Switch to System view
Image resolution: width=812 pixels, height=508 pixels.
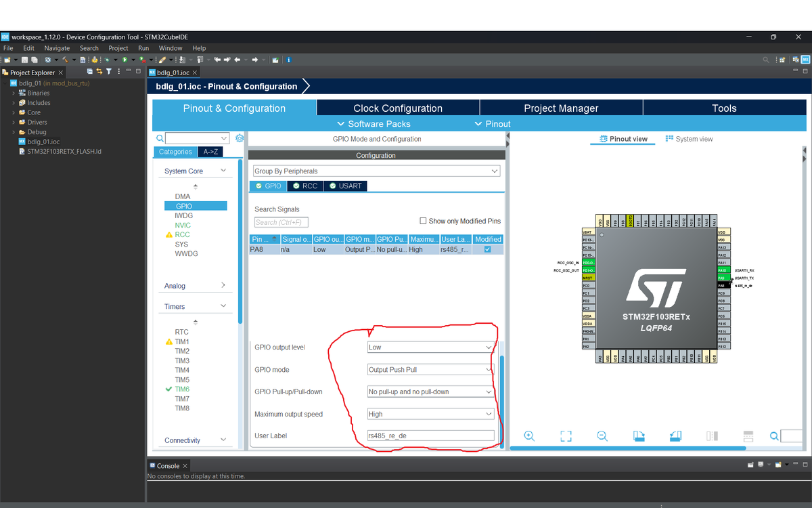click(x=689, y=139)
